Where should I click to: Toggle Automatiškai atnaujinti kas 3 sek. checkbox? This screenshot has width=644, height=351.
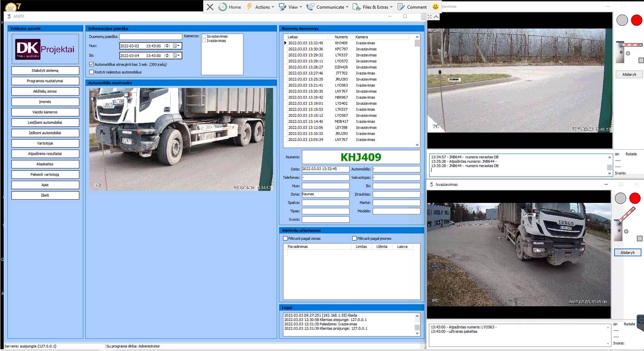tap(92, 64)
